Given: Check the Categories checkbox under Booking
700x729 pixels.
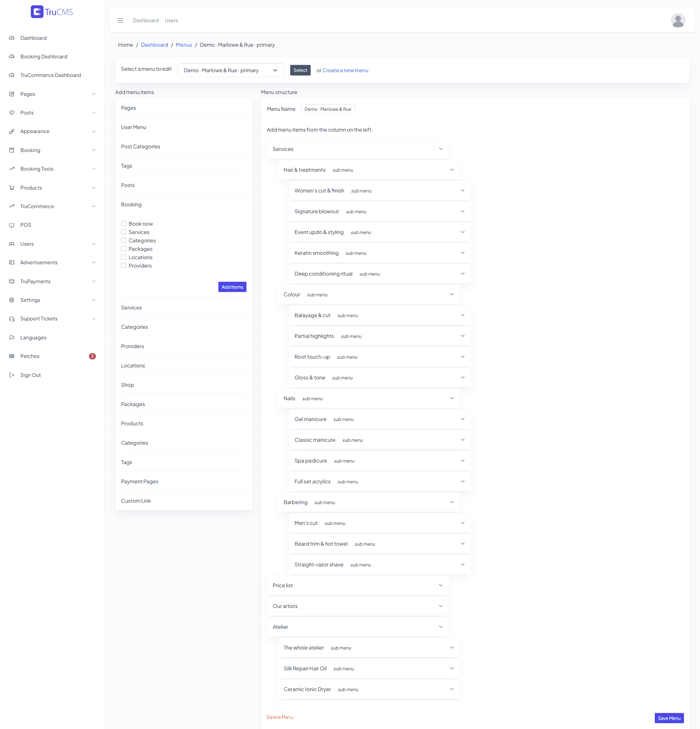Looking at the screenshot, I should tap(124, 240).
